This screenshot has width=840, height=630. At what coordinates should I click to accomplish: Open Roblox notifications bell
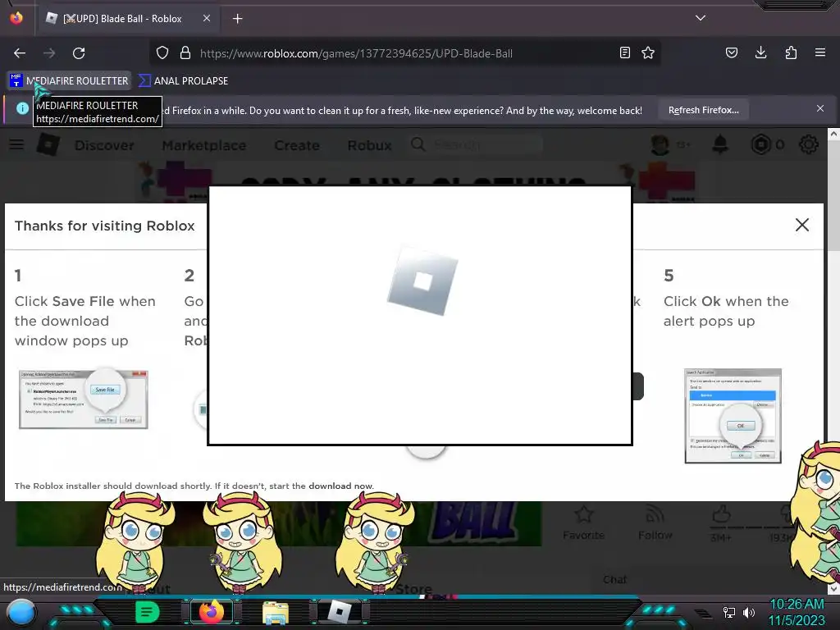[720, 144]
